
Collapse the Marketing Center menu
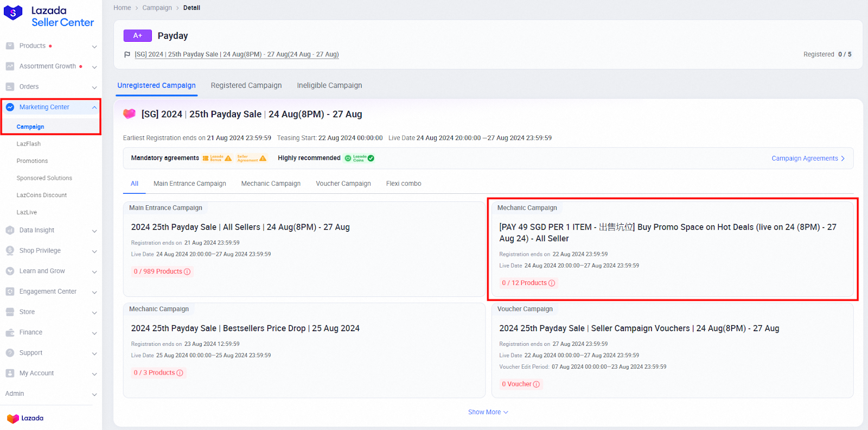tap(94, 107)
